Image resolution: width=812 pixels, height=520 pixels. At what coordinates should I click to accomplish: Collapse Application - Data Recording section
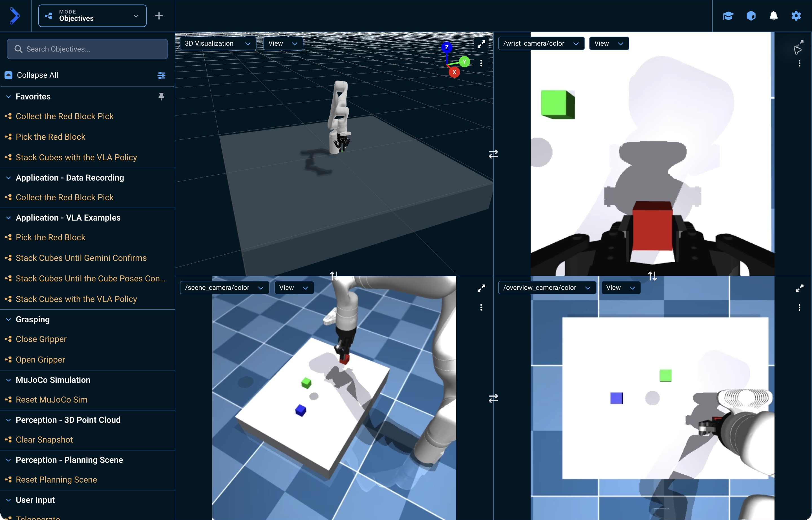pyautogui.click(x=8, y=178)
